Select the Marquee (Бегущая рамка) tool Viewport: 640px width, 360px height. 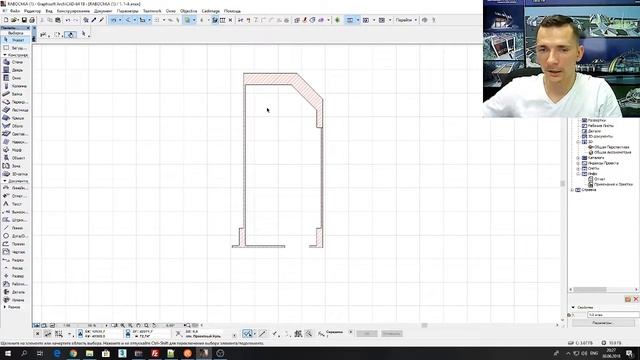click(x=15, y=48)
